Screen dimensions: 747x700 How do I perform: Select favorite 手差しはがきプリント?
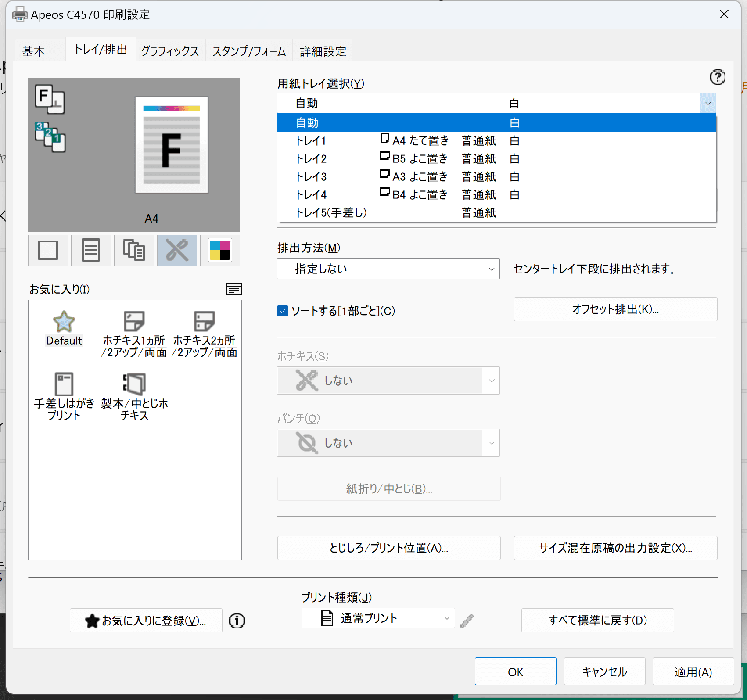(64, 397)
